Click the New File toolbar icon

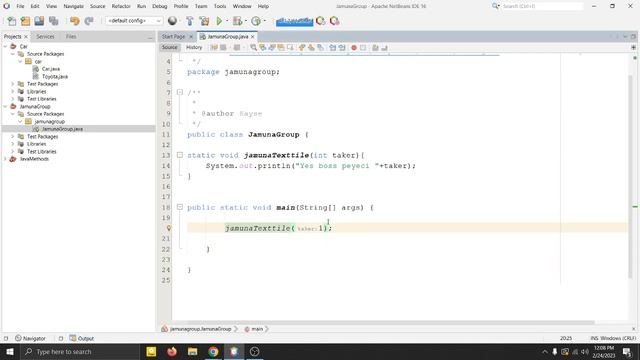point(12,21)
